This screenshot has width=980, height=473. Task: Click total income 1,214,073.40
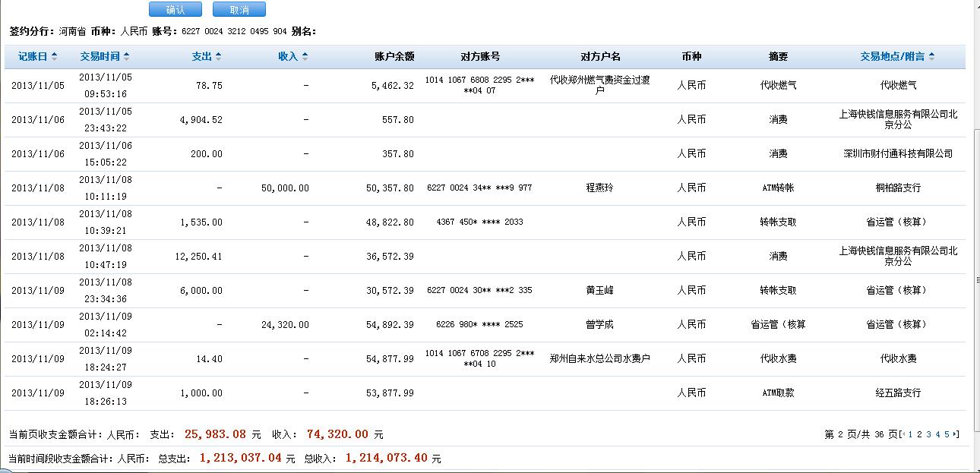[x=387, y=459]
